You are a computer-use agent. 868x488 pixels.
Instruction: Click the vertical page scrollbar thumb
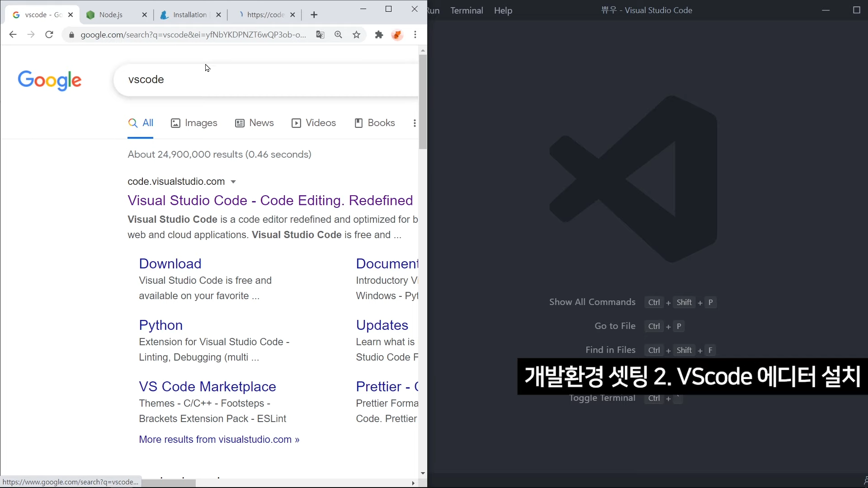(x=423, y=102)
